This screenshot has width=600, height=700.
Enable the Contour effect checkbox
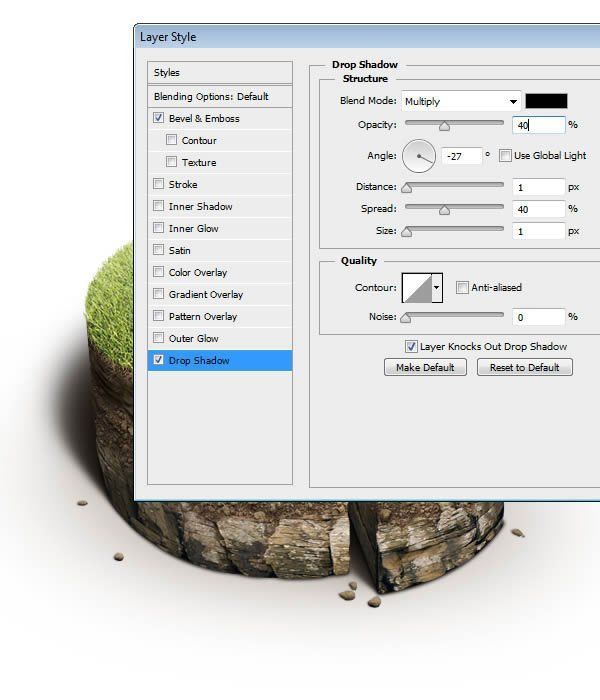click(171, 140)
